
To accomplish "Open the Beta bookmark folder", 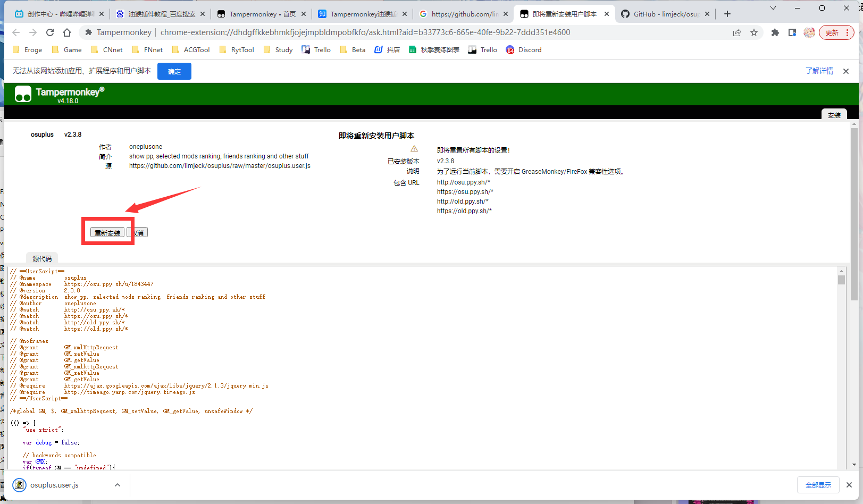I will pyautogui.click(x=353, y=50).
